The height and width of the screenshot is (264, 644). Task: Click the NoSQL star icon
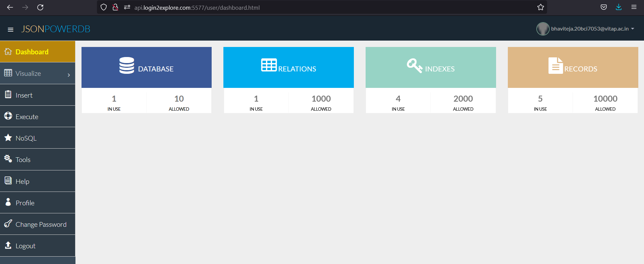click(8, 137)
